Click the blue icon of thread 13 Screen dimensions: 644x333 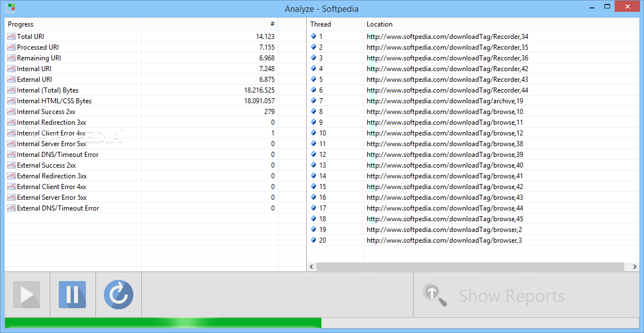314,165
